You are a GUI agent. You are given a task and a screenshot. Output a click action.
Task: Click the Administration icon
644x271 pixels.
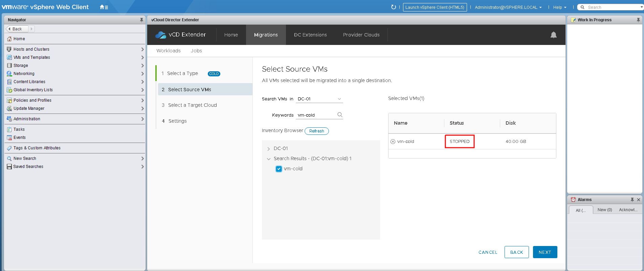[9, 119]
